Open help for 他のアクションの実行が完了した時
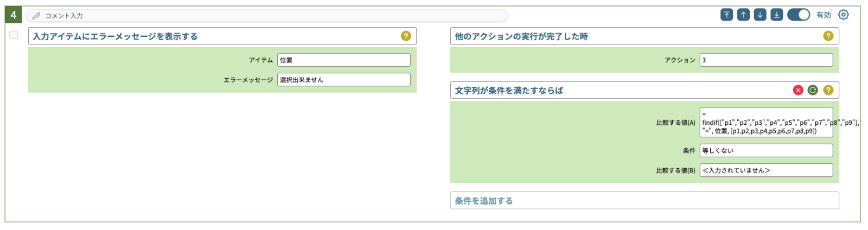 point(828,36)
